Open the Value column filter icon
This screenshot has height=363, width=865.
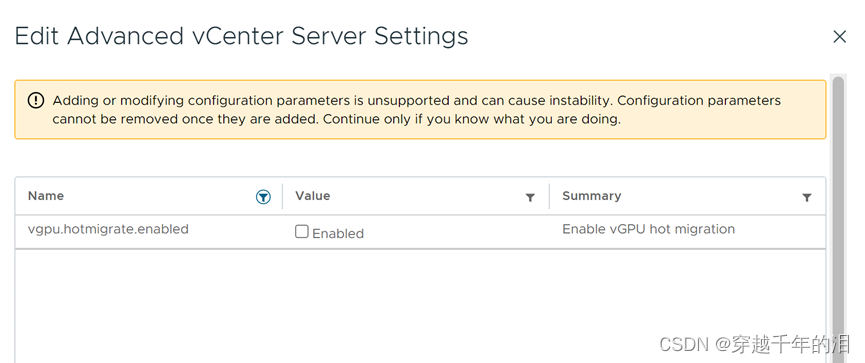pyautogui.click(x=530, y=197)
